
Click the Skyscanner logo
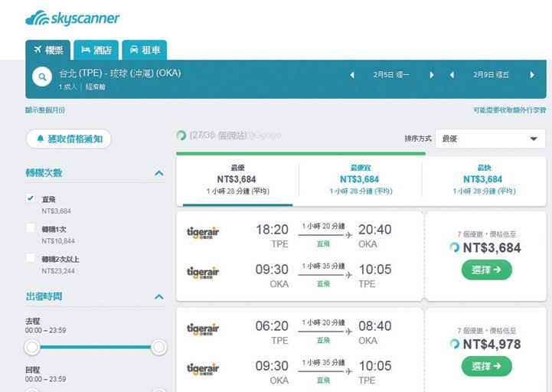pos(73,18)
